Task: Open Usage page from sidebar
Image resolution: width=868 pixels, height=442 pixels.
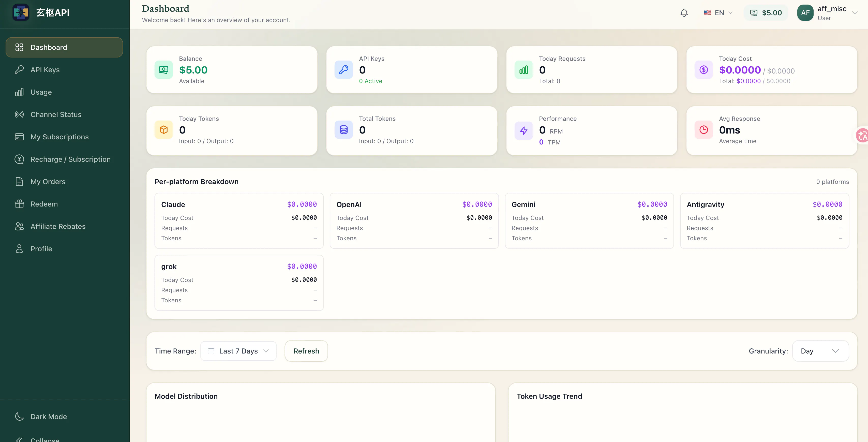Action: [64, 92]
